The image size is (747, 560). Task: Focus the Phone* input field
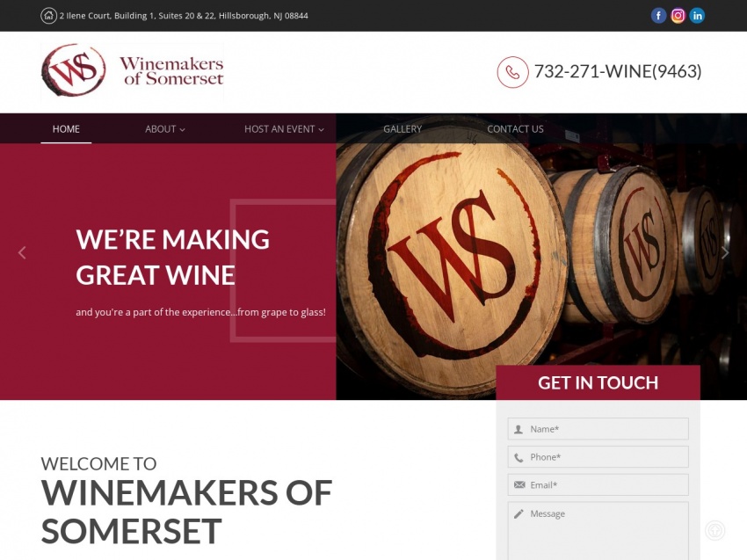(x=598, y=457)
